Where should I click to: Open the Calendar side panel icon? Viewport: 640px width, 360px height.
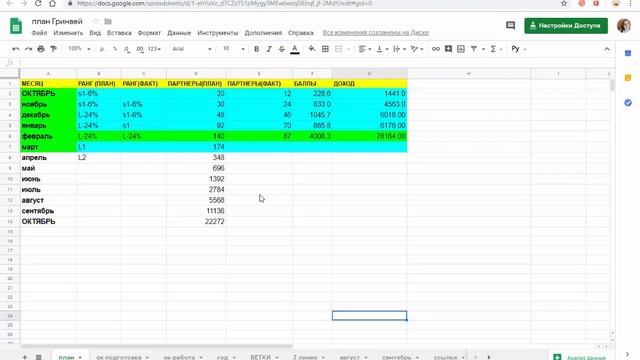tap(628, 53)
